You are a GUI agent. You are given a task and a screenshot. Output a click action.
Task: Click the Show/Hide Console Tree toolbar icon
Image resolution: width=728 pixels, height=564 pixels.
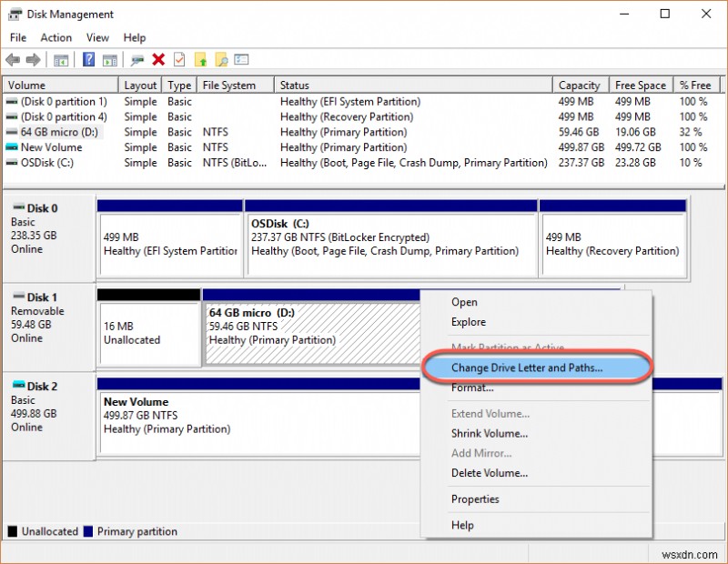pos(61,60)
